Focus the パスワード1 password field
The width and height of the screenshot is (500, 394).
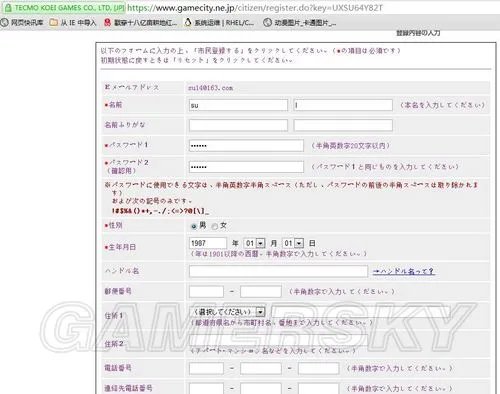tap(246, 146)
